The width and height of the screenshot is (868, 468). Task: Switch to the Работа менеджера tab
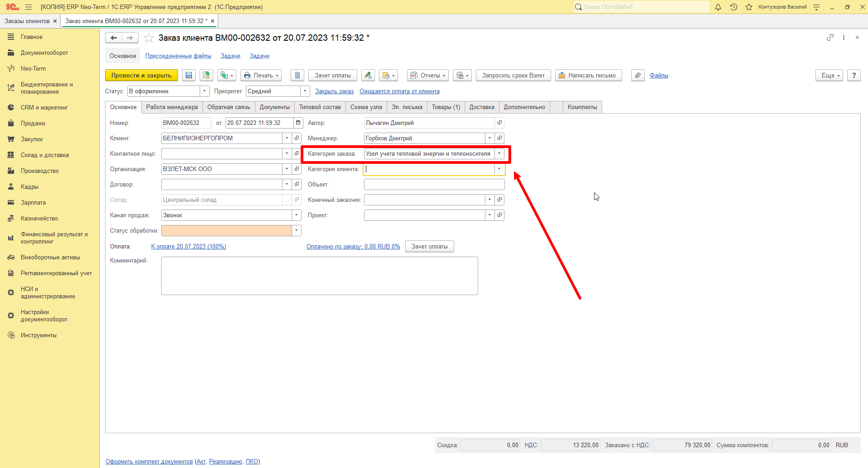tap(172, 107)
